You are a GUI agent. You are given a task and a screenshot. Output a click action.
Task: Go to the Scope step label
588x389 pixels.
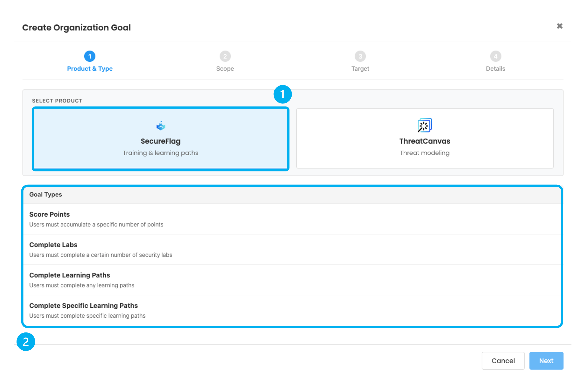click(225, 69)
